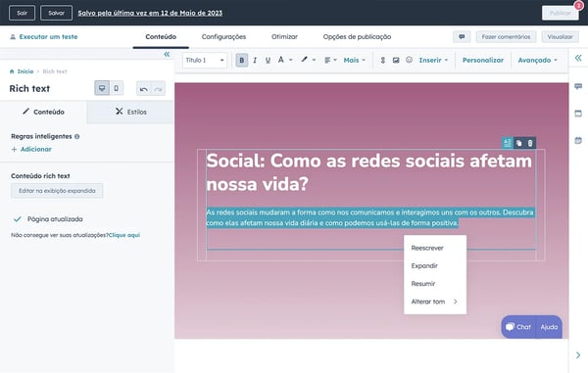Viewport: 588px width, 373px height.
Task: Select the sidebar Conteúdo tab
Action: 43,112
